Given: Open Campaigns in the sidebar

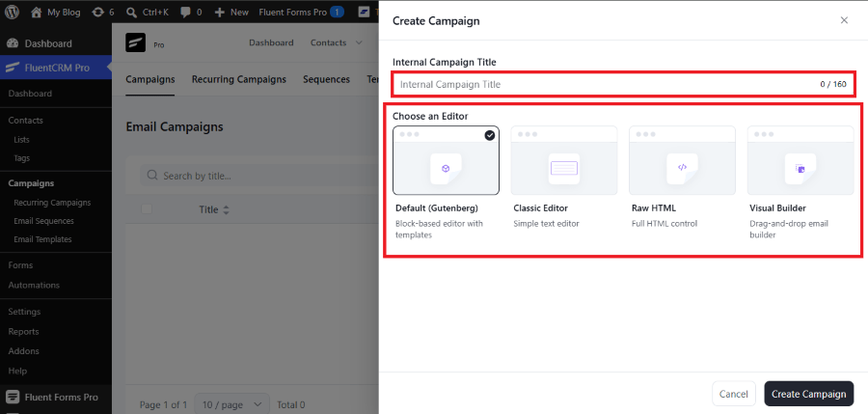Looking at the screenshot, I should point(31,183).
